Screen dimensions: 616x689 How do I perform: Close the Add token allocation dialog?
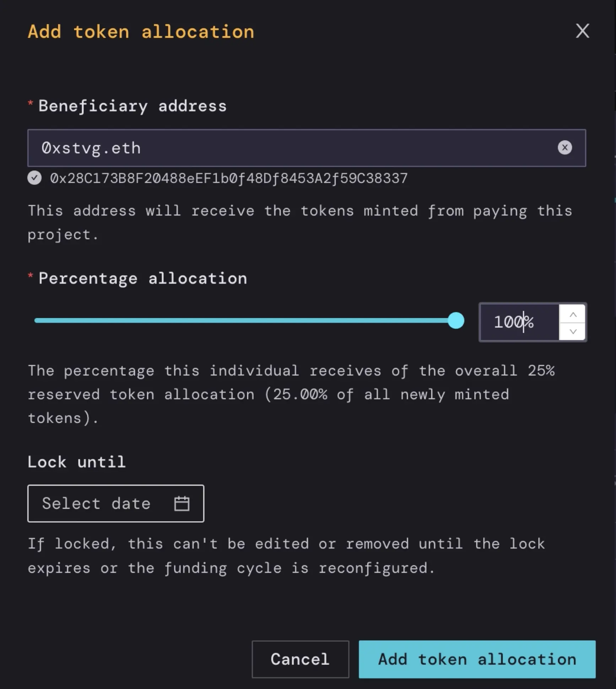[x=583, y=31]
